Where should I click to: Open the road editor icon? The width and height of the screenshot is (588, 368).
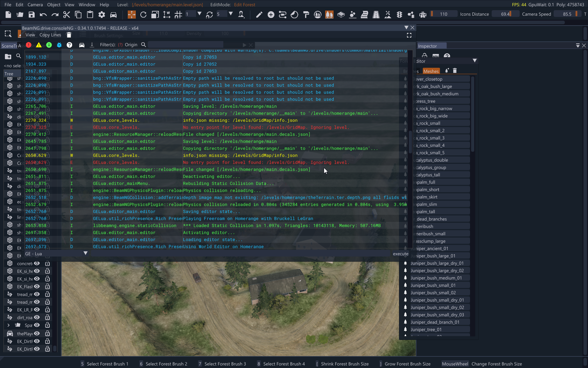(x=376, y=14)
